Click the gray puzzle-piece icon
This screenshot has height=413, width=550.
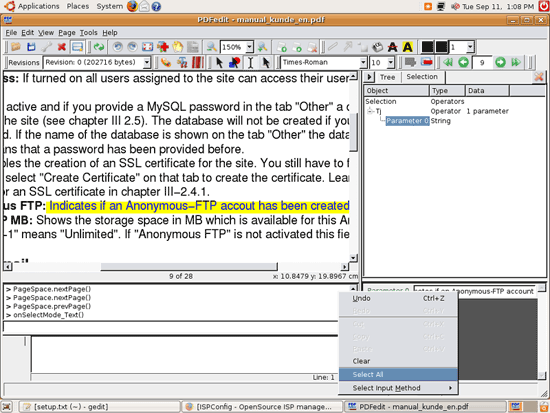click(410, 63)
